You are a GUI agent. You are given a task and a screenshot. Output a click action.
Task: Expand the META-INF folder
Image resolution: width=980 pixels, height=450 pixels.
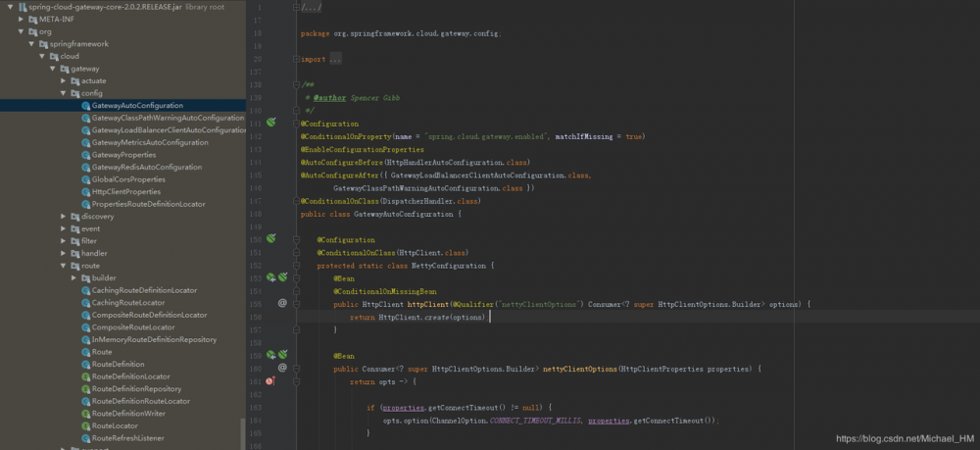tap(21, 20)
